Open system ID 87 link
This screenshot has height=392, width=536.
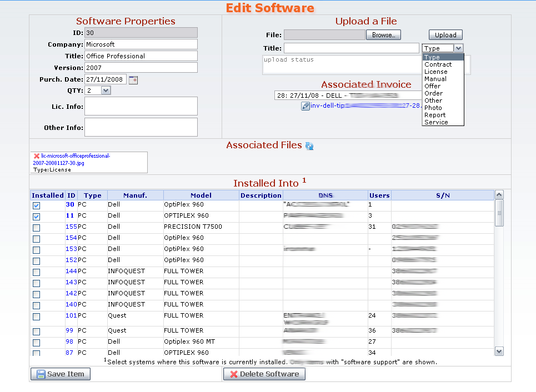pyautogui.click(x=69, y=353)
